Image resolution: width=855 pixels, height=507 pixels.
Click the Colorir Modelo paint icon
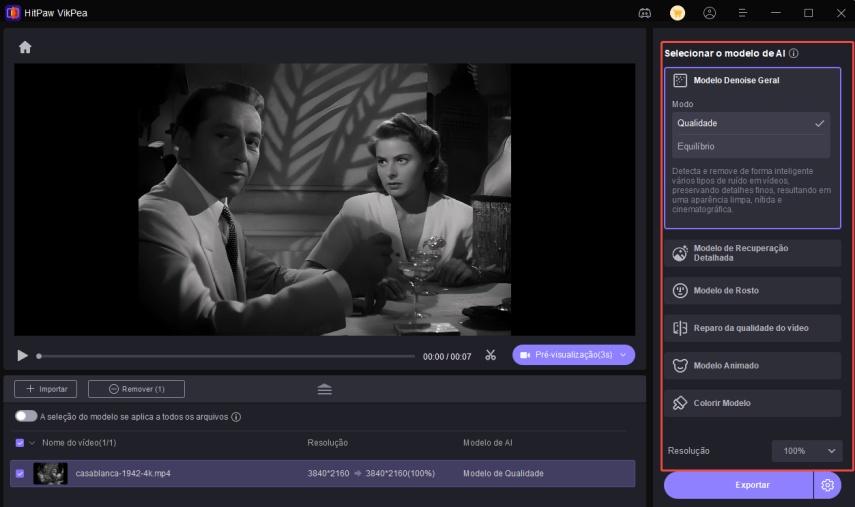(680, 403)
